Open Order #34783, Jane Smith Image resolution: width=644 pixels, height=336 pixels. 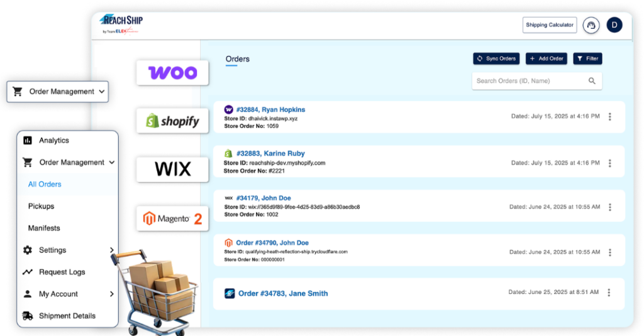pos(283,293)
